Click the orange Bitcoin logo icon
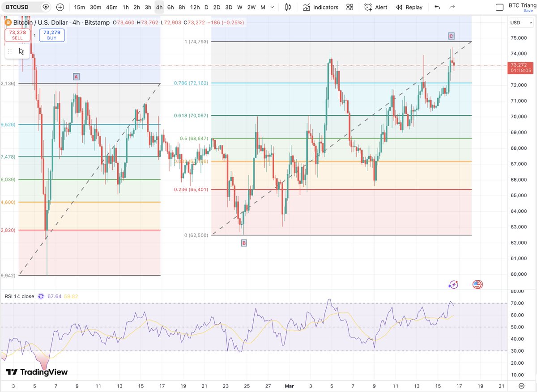Screen dimensions: 537x392 point(8,22)
